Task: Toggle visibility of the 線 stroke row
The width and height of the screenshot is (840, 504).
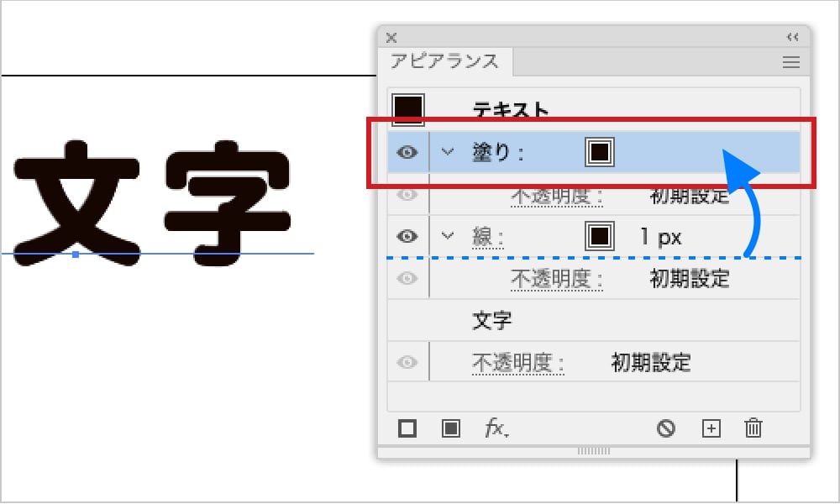Action: tap(407, 236)
